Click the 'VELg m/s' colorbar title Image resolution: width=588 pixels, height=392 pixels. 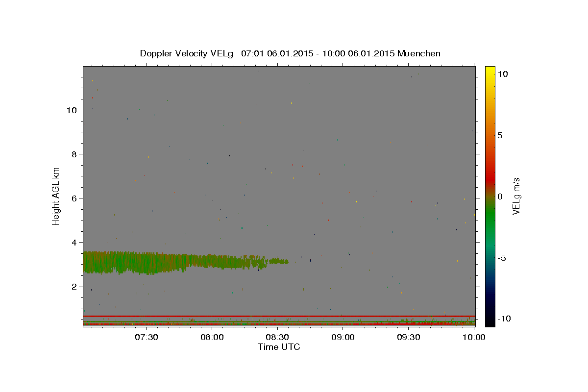(516, 196)
